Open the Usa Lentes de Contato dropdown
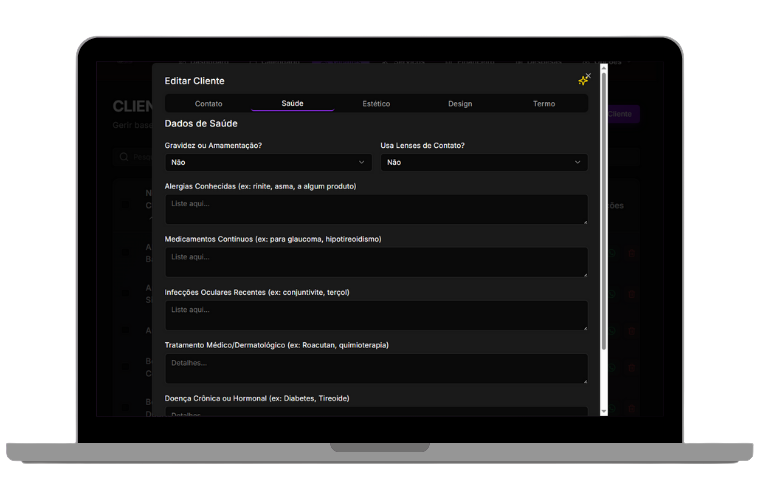The image size is (757, 500). point(484,162)
